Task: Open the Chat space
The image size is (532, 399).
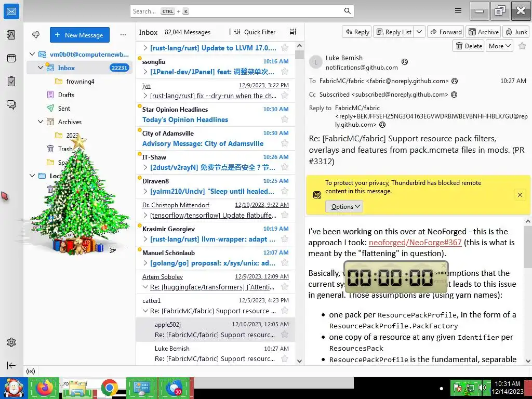Action: point(11,104)
